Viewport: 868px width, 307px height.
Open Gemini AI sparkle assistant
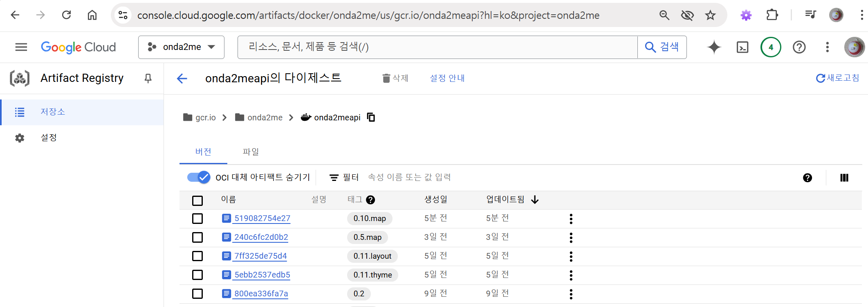pos(714,47)
